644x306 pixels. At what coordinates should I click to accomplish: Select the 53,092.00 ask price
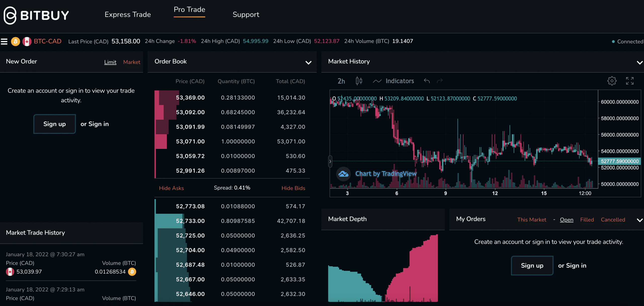tap(190, 112)
